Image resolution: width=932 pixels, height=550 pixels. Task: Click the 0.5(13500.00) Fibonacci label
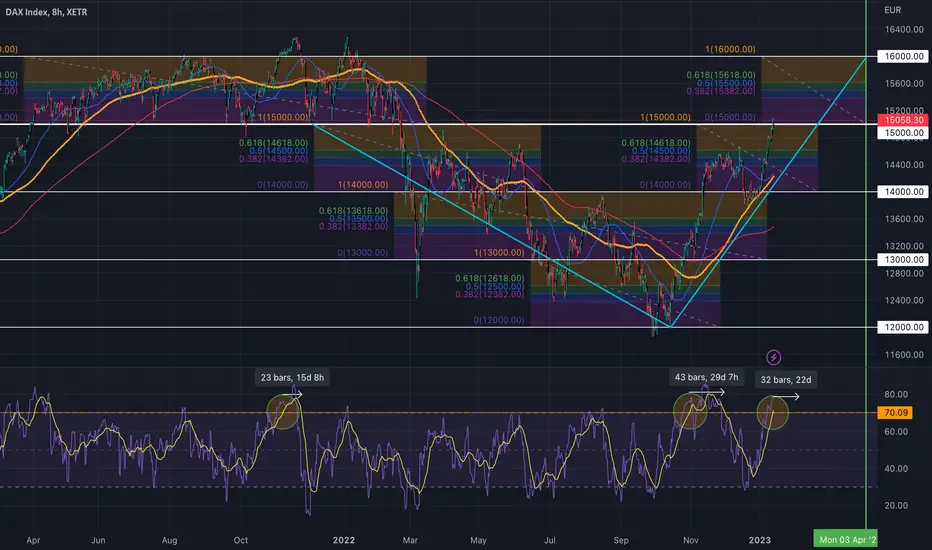pos(358,219)
